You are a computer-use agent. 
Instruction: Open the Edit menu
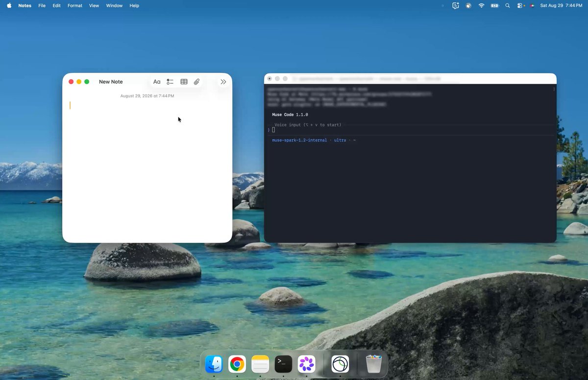57,5
